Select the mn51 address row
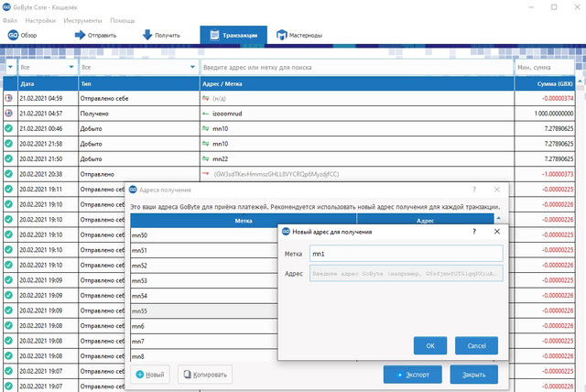This screenshot has width=586, height=392. point(204,250)
